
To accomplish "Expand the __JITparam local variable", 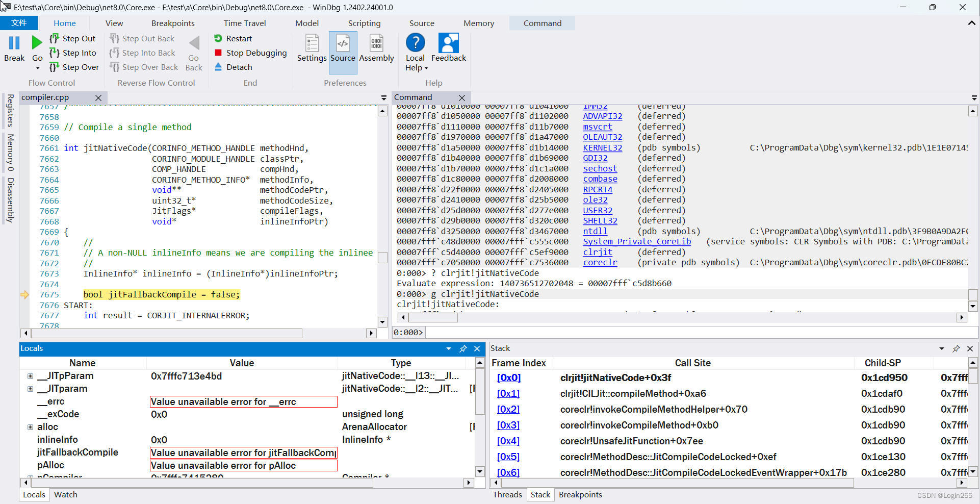I will tap(30, 389).
